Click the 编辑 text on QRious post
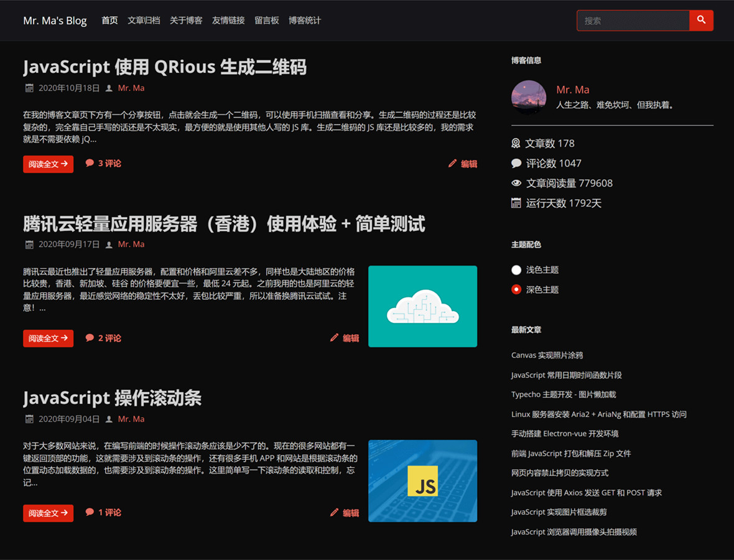Viewport: 734px width, 560px height. (469, 164)
